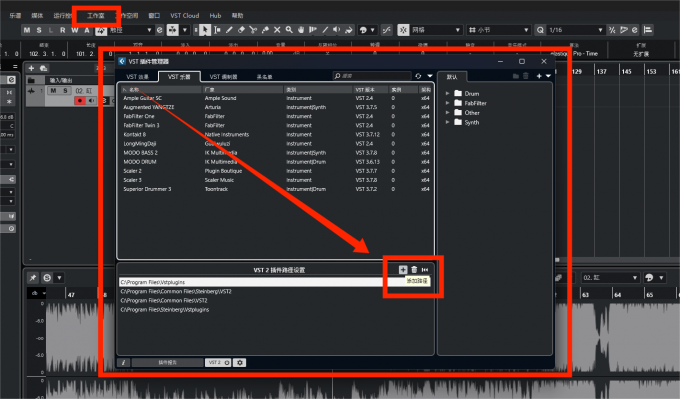This screenshot has height=399, width=680.
Task: Select Superior Drummer 3 plug-in row
Action: coord(276,189)
